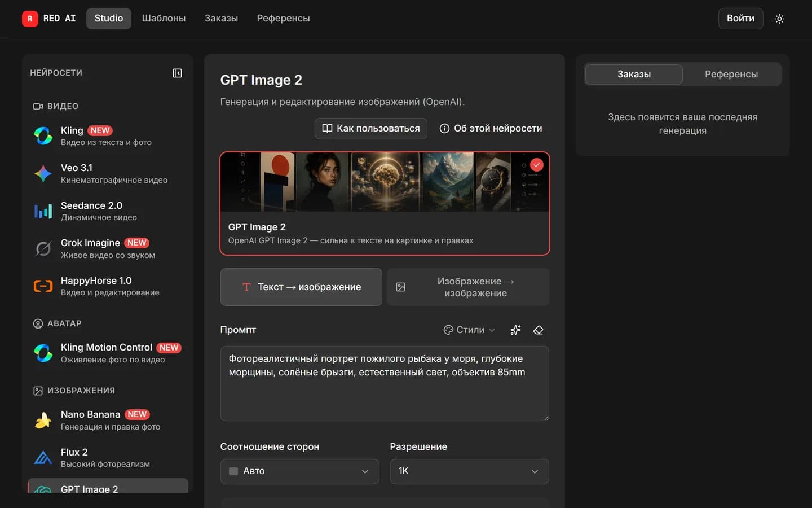
Task: Click the Видео section camera icon
Action: pos(38,106)
